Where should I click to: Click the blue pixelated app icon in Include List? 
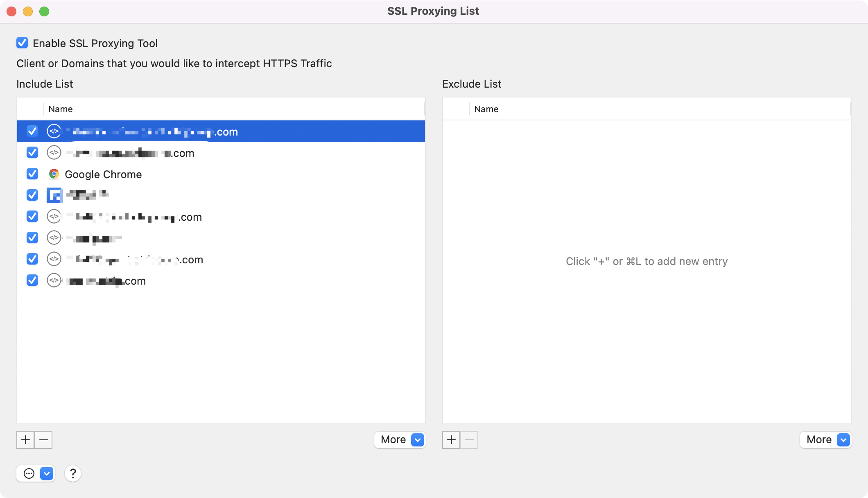click(x=54, y=195)
